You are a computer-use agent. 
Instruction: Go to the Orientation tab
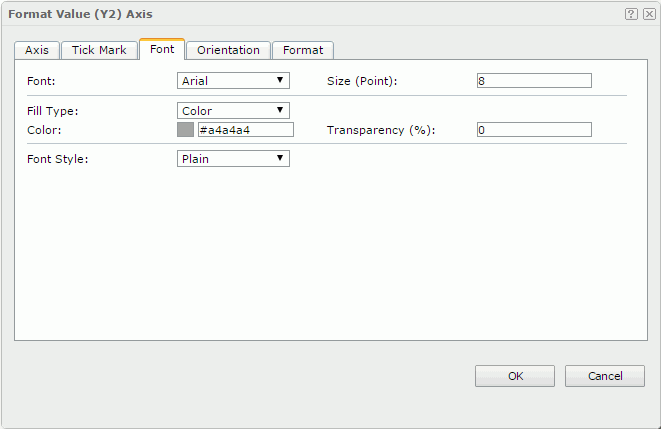228,50
